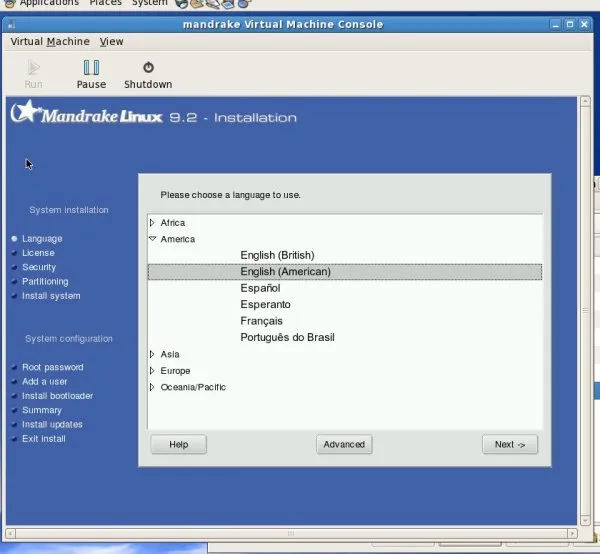Click the Install system step
Viewport: 600px width, 554px height.
click(x=51, y=296)
